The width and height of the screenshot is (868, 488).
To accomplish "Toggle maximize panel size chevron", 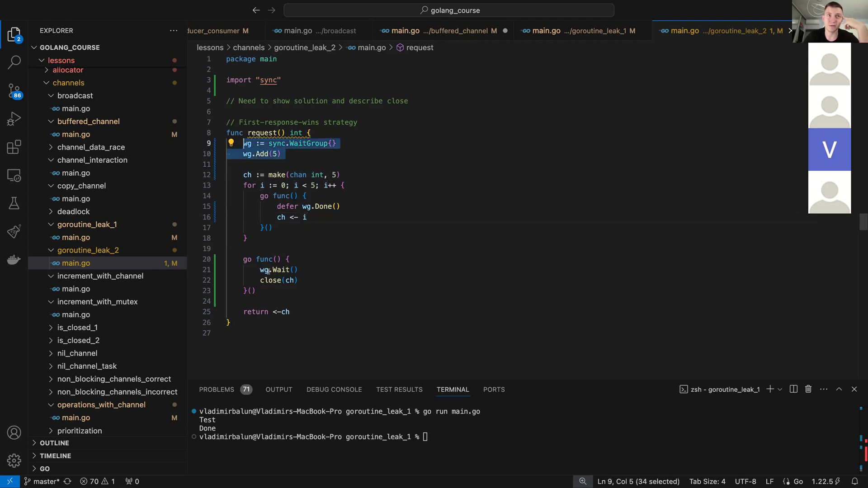I will click(839, 389).
